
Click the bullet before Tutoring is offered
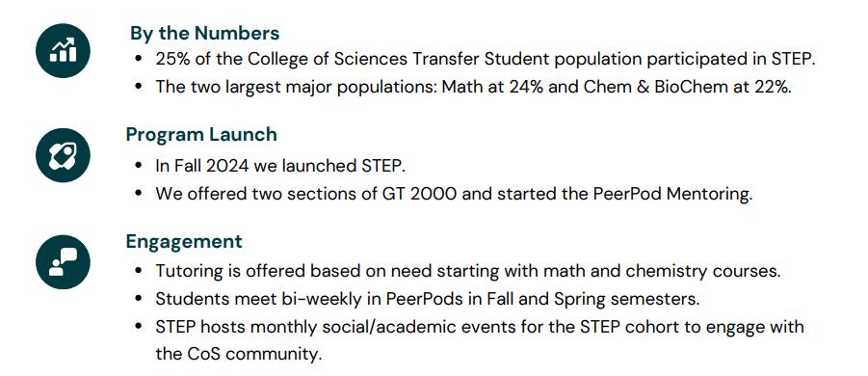[139, 272]
